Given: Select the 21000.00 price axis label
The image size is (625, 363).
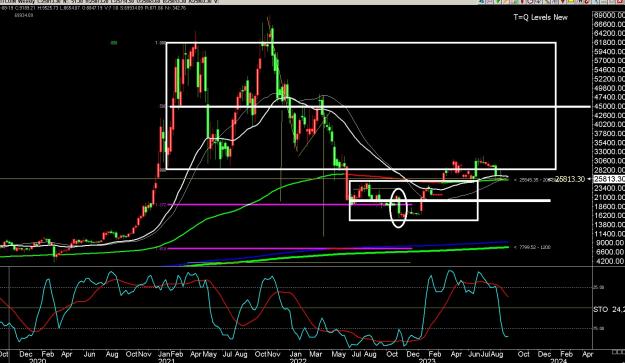Looking at the screenshot, I should (609, 197).
